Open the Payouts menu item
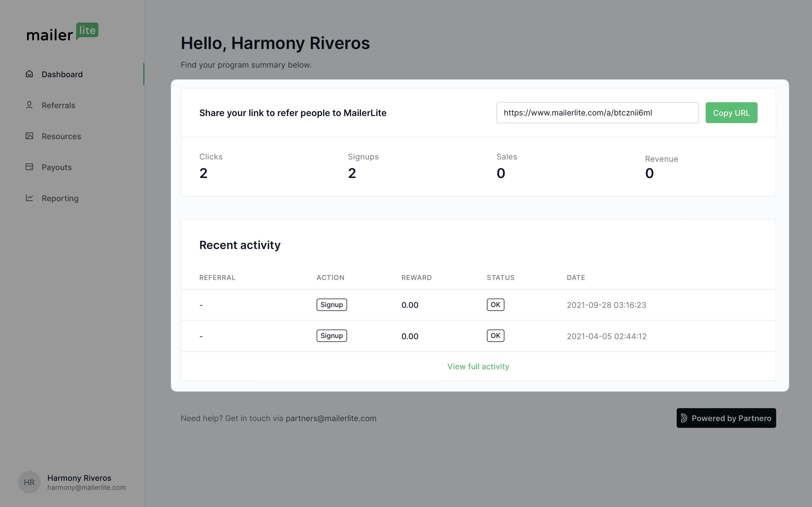This screenshot has height=507, width=812. click(x=57, y=167)
